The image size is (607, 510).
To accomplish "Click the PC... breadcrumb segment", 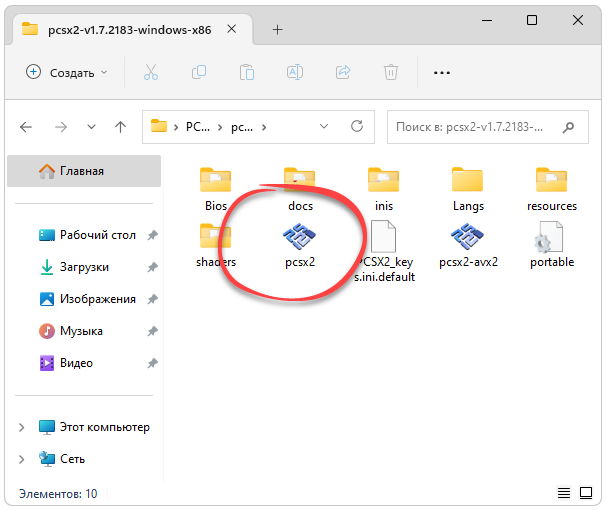I will pos(198,127).
